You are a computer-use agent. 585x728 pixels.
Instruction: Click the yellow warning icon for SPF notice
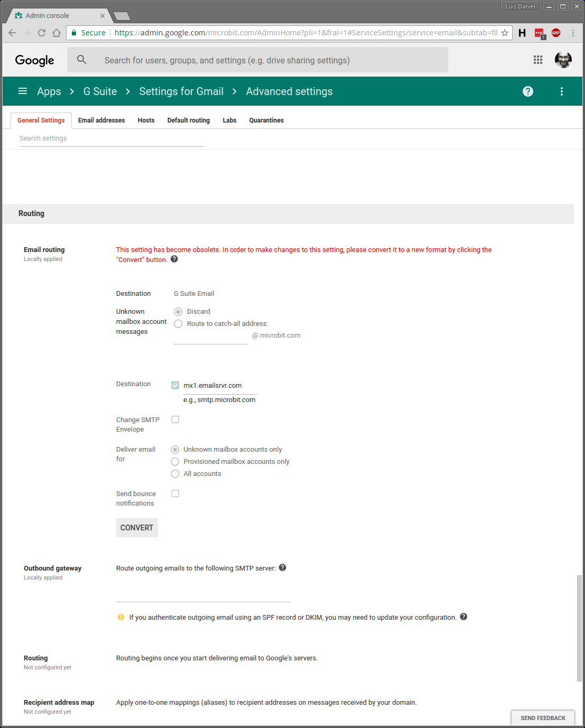(x=121, y=617)
